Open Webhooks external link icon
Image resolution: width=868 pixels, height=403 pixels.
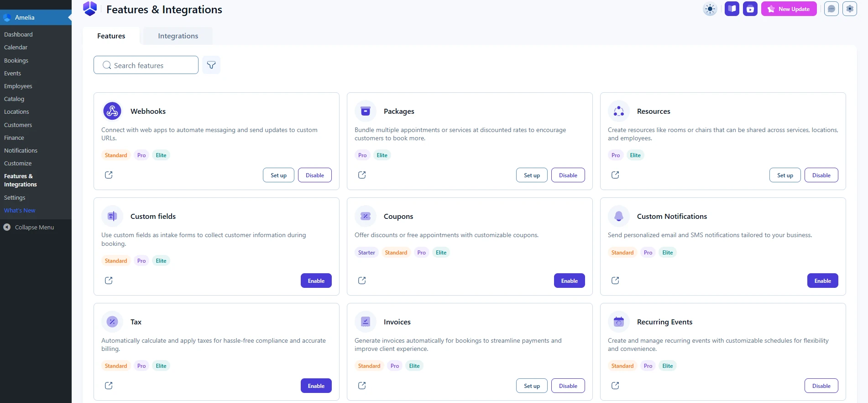(109, 175)
